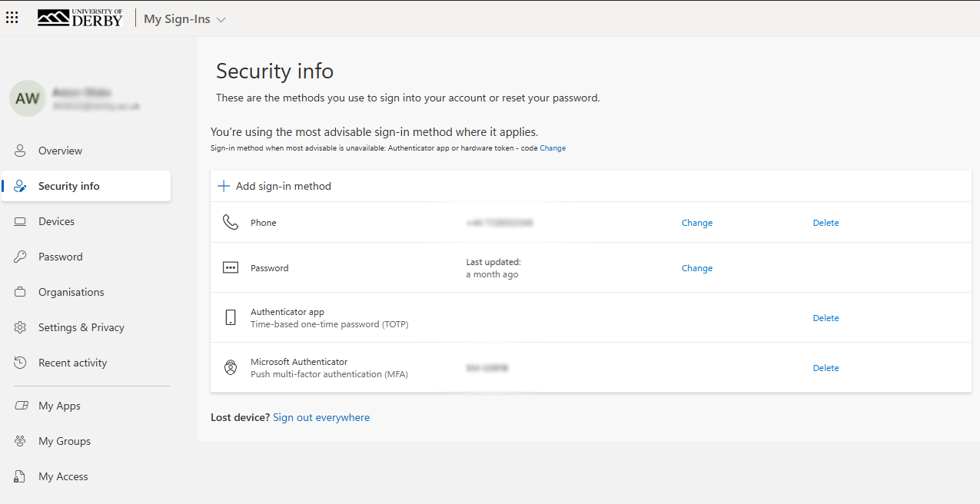The image size is (980, 504).
Task: Change the Phone sign-in method
Action: click(696, 222)
